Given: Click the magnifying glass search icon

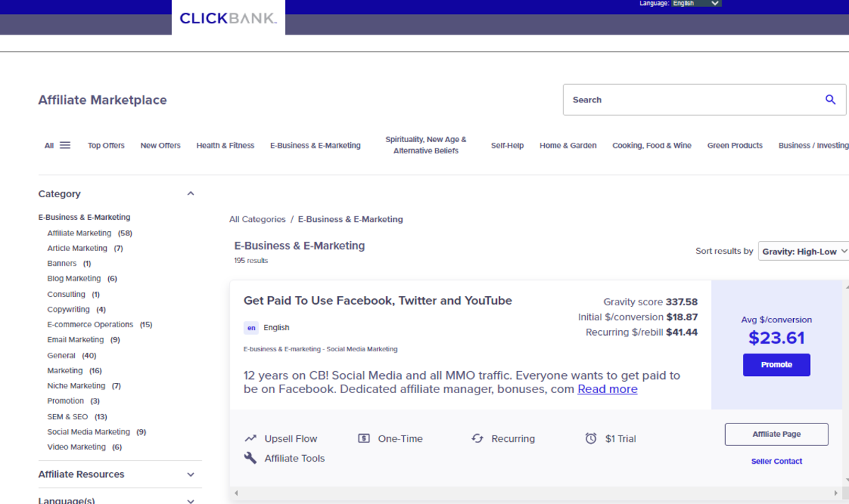Looking at the screenshot, I should (830, 100).
